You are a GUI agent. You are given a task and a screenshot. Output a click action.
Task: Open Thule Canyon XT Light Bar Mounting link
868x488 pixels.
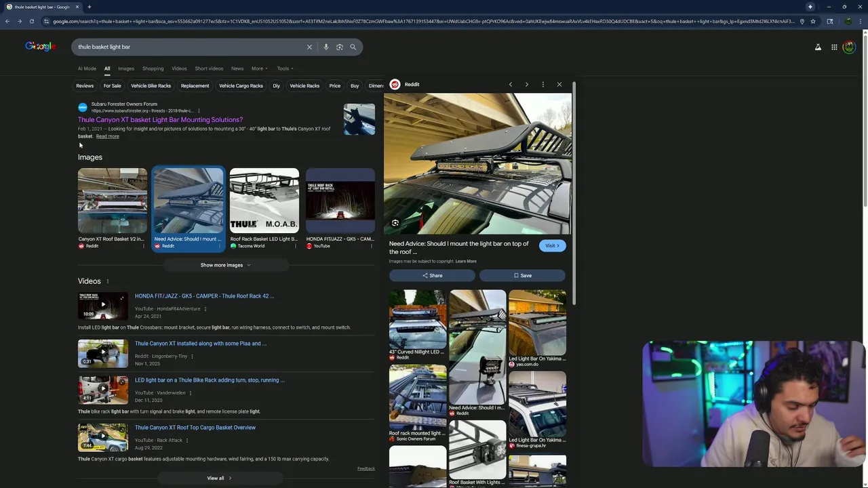tap(160, 120)
